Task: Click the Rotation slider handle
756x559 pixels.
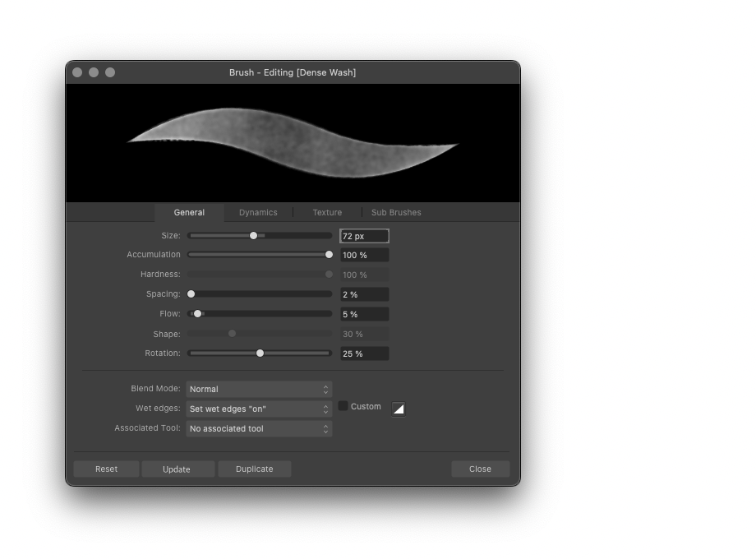Action: click(260, 353)
